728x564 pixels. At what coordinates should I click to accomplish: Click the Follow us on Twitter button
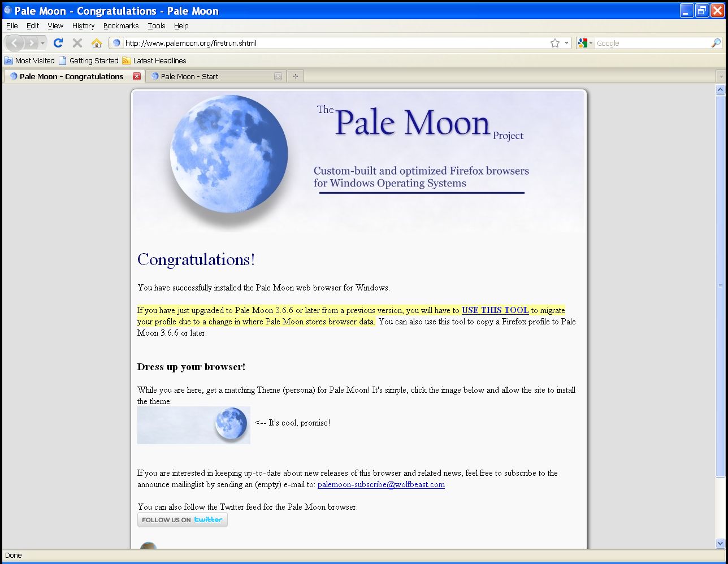(x=183, y=520)
